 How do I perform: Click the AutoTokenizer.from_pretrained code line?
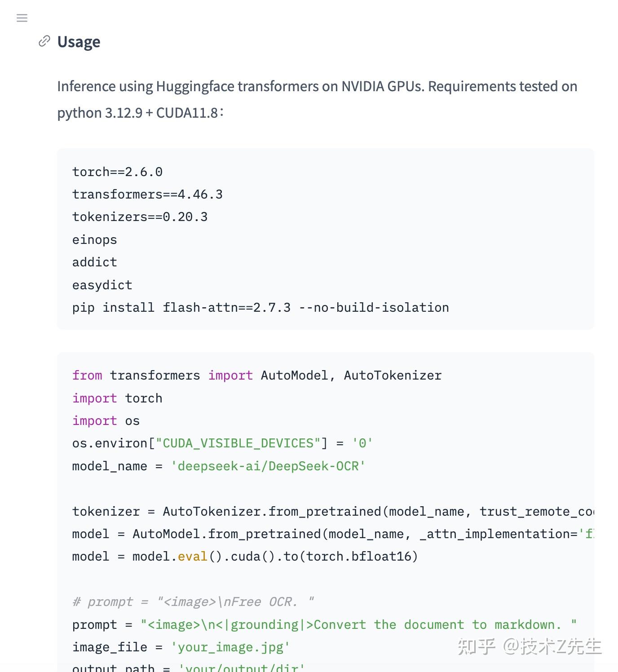click(332, 512)
